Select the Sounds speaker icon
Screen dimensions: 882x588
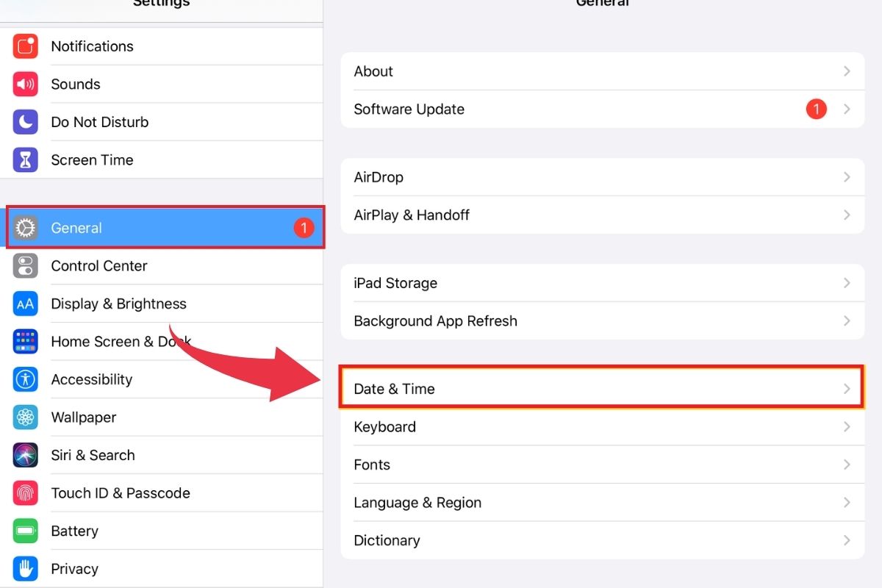tap(24, 84)
